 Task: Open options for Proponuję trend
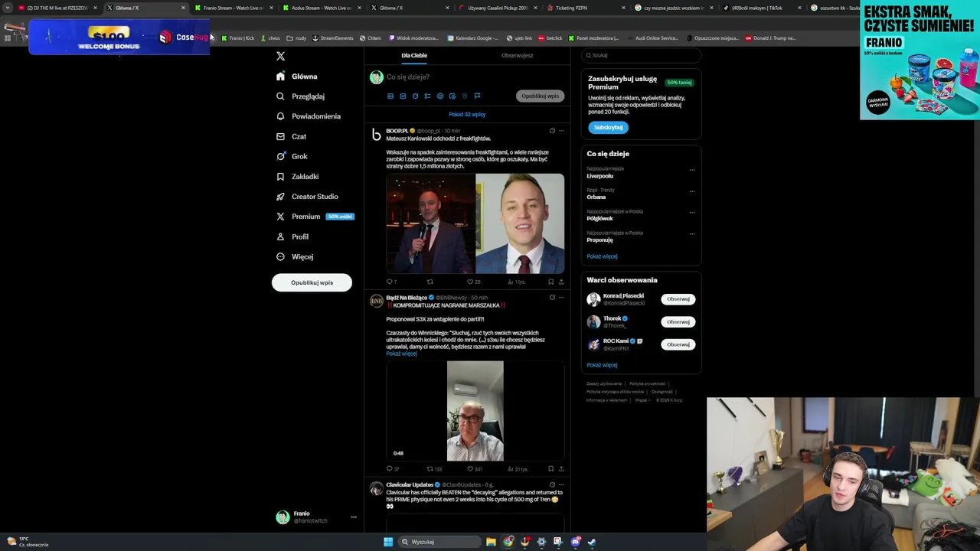(692, 234)
